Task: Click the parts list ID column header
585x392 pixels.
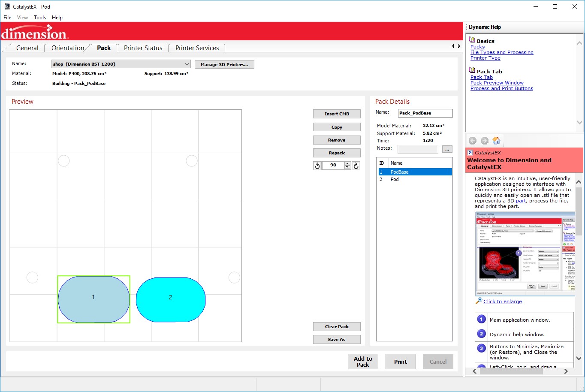Action: [382, 163]
